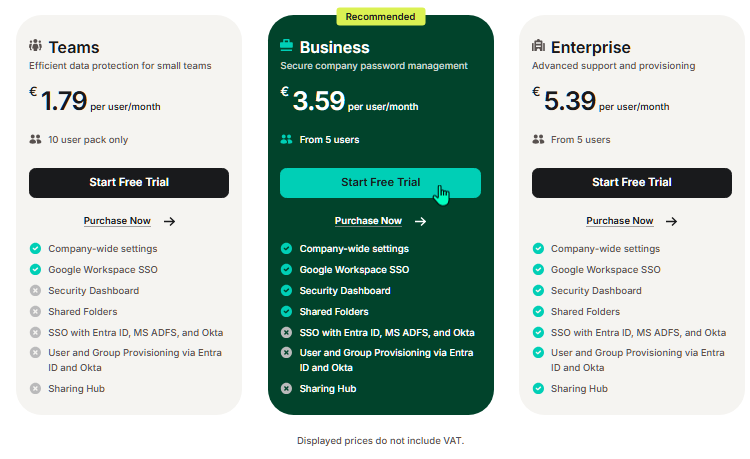Click the arrow beside Business Purchase Now

(420, 221)
